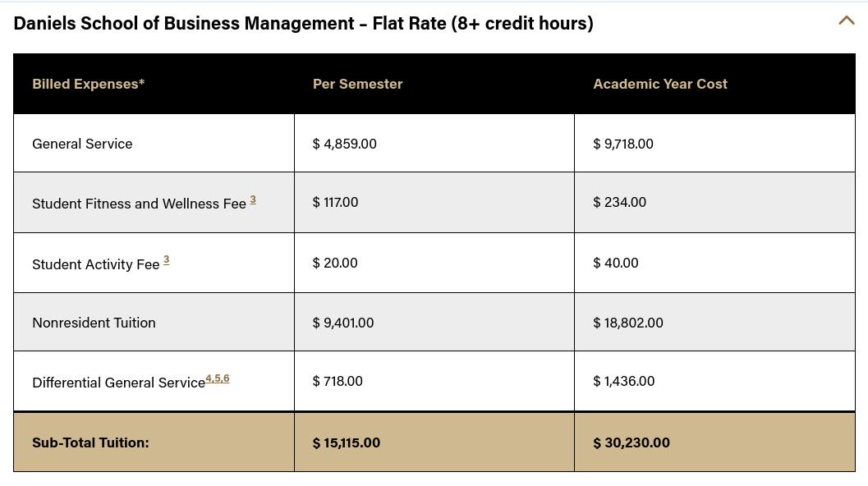Click the General Service row label
868x486 pixels.
pyautogui.click(x=82, y=143)
